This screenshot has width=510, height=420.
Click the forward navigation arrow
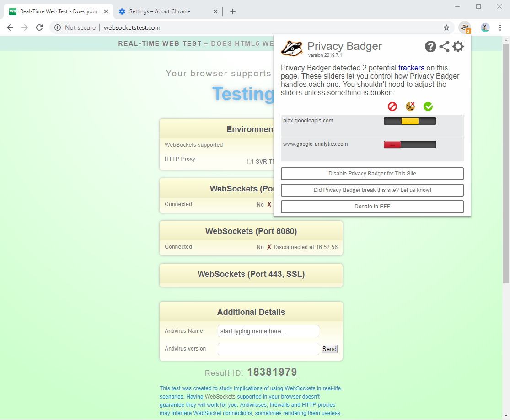25,27
